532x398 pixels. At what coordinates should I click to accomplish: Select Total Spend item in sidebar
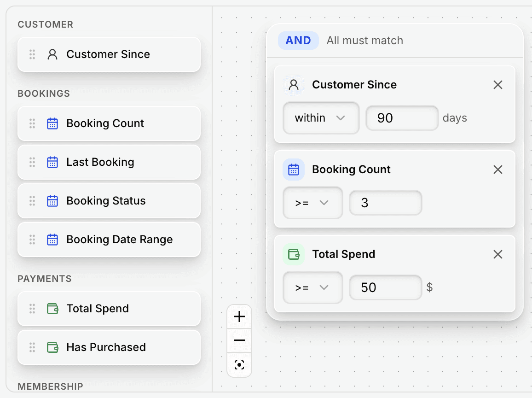pyautogui.click(x=109, y=309)
